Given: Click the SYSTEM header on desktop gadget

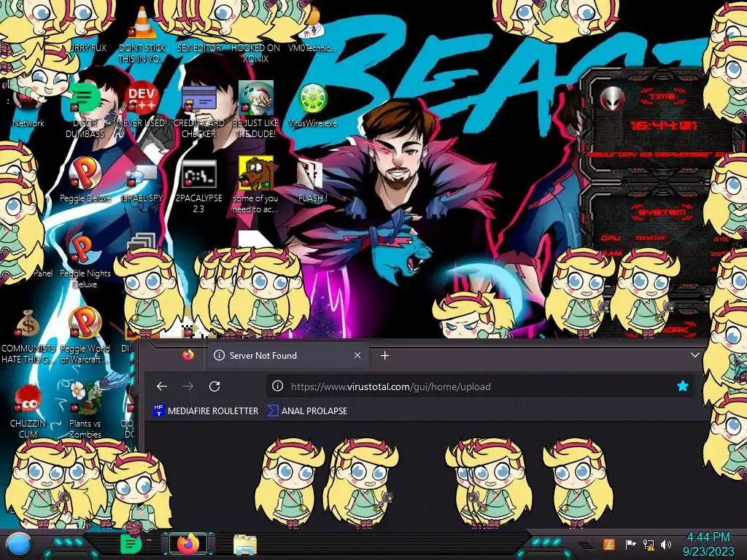Looking at the screenshot, I should tap(662, 212).
